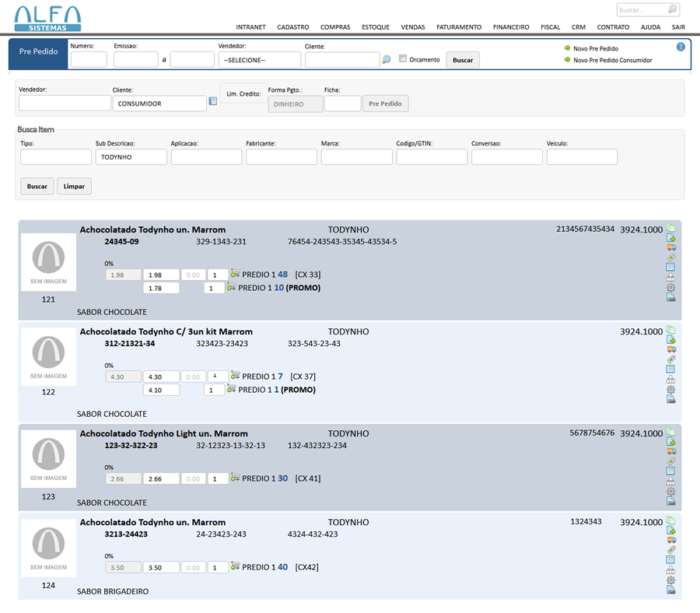Open the gear settings icon for item 121
The image size is (700, 613).
pos(670,288)
